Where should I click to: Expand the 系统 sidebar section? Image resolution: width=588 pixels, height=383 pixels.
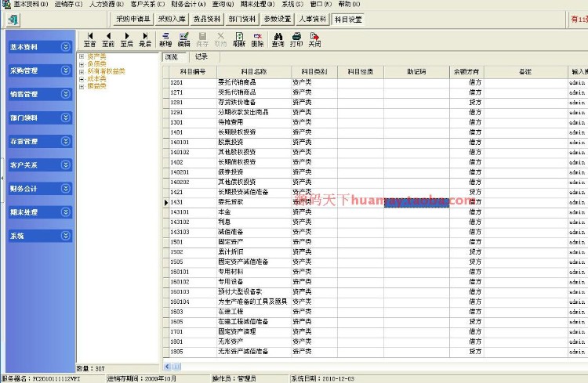click(x=66, y=236)
